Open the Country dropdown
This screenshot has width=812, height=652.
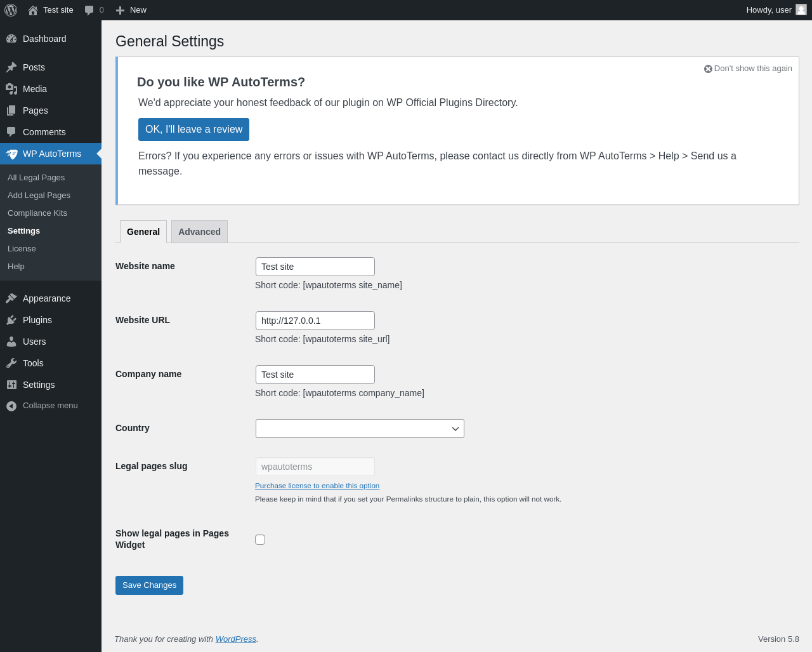[360, 429]
